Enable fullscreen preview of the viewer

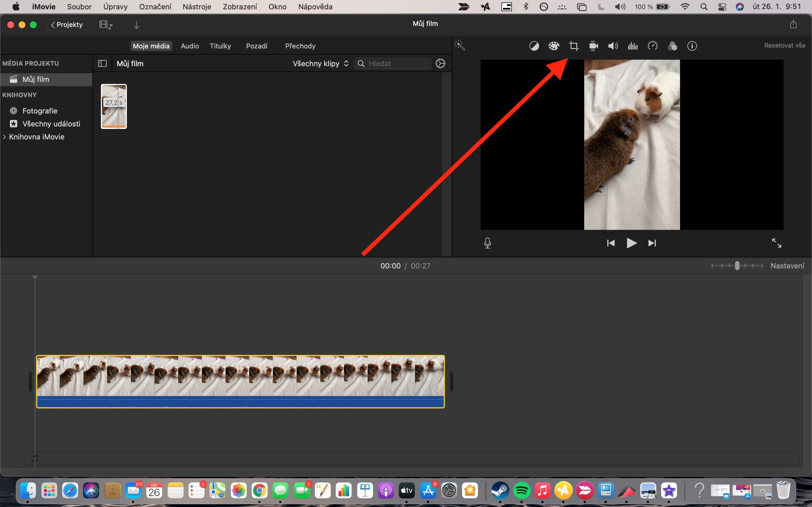(777, 243)
